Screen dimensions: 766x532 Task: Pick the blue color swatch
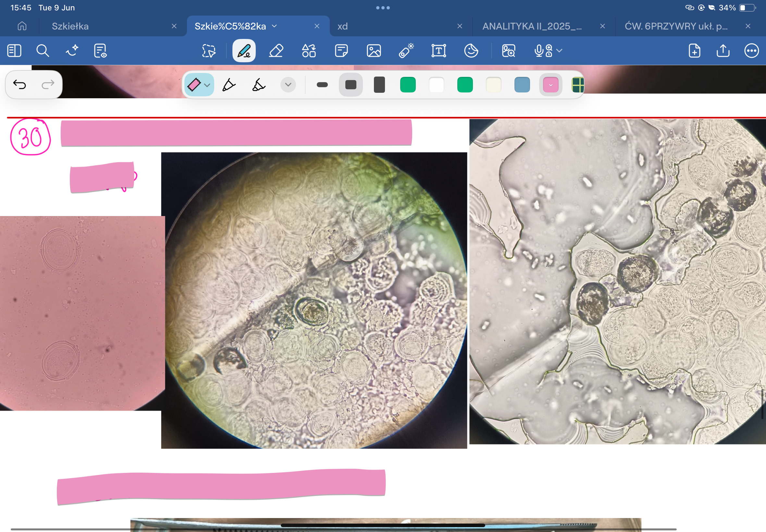point(522,85)
